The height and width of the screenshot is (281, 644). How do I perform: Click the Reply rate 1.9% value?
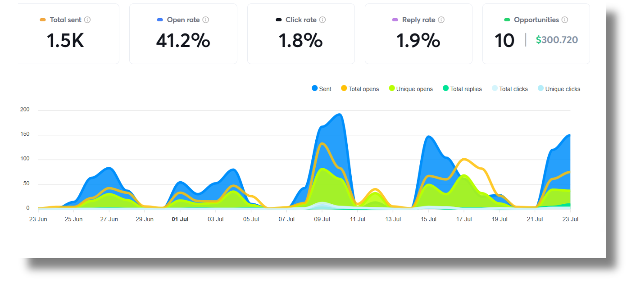pyautogui.click(x=418, y=41)
